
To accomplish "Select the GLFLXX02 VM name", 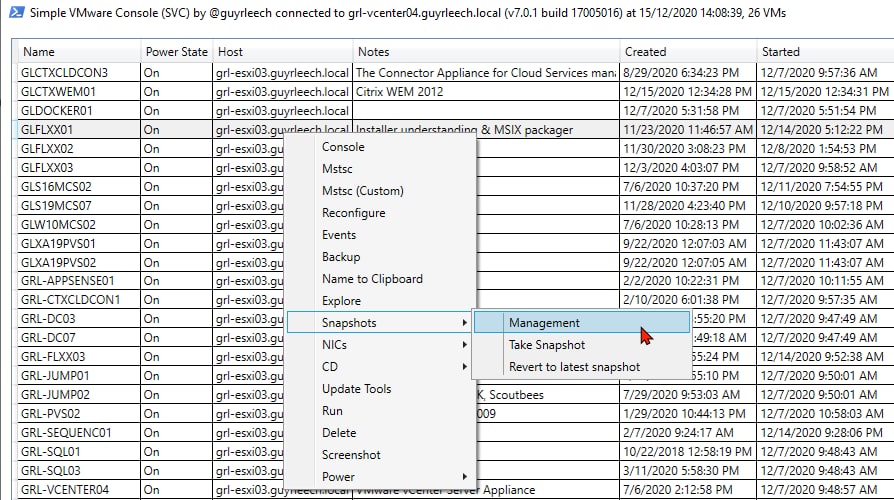I will click(47, 148).
